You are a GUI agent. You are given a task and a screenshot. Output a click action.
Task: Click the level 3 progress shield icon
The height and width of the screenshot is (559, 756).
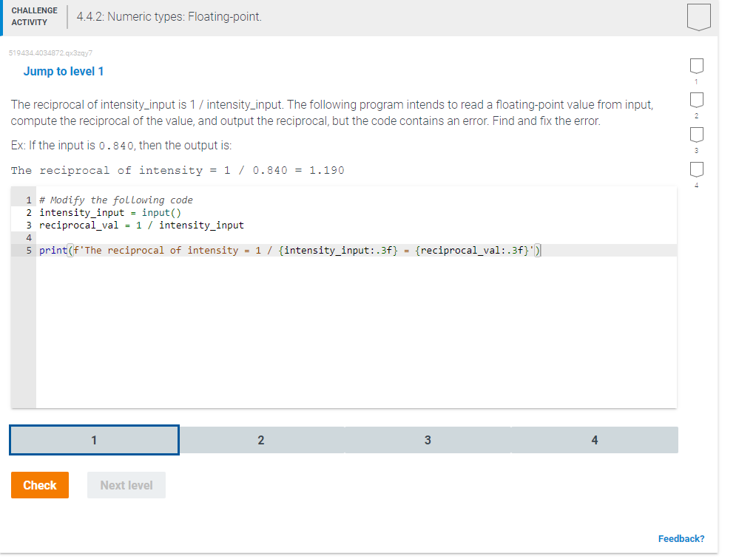(x=695, y=135)
